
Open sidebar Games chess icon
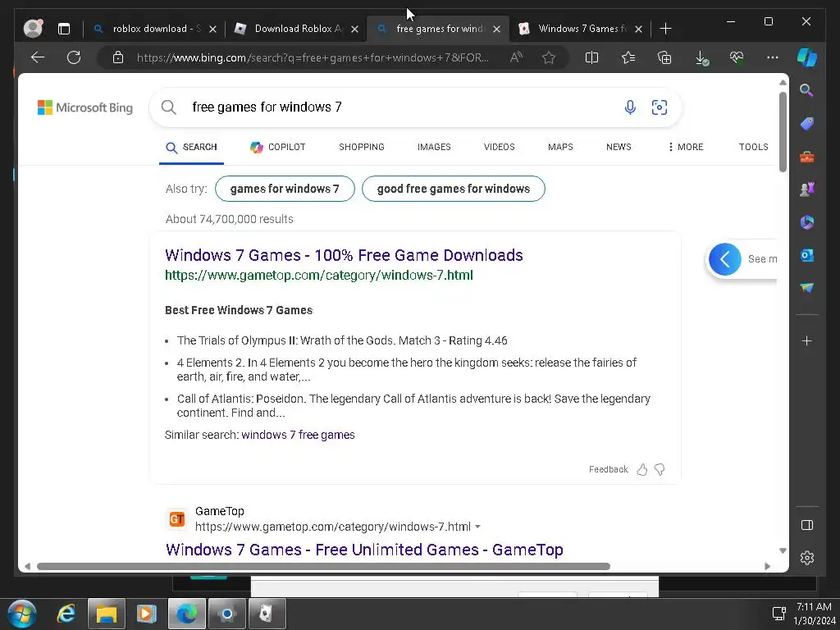click(x=807, y=189)
